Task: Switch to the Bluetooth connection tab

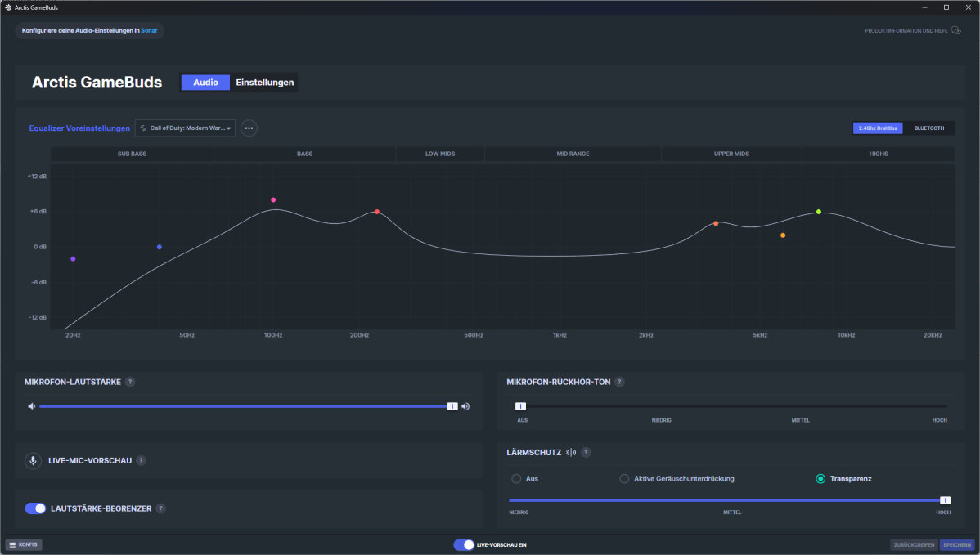Action: pyautogui.click(x=928, y=128)
